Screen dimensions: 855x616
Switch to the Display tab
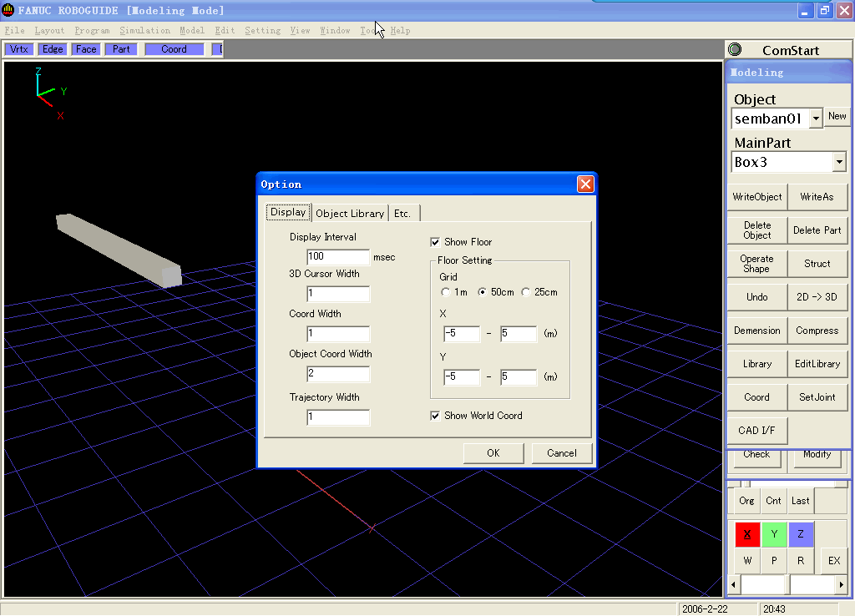288,212
